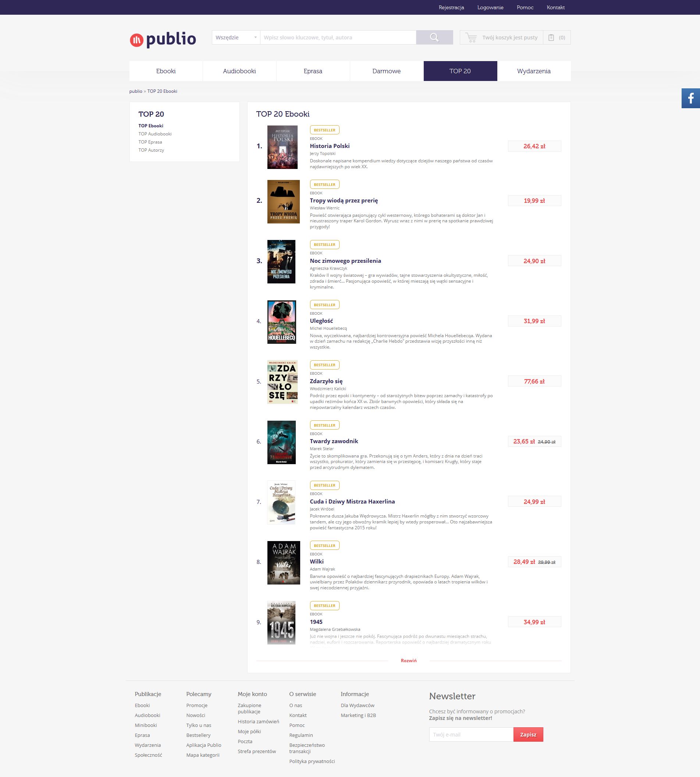Open the Facebook side widget
The image size is (700, 777).
(690, 98)
